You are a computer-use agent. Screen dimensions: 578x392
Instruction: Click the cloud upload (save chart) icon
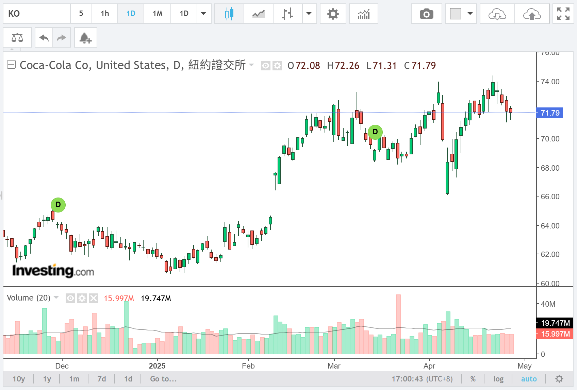(x=532, y=14)
